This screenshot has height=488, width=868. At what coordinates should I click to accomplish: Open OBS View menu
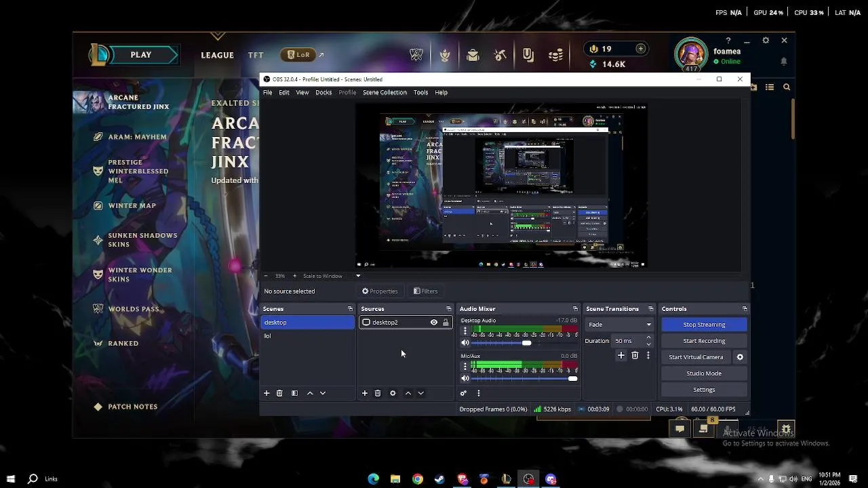point(302,93)
